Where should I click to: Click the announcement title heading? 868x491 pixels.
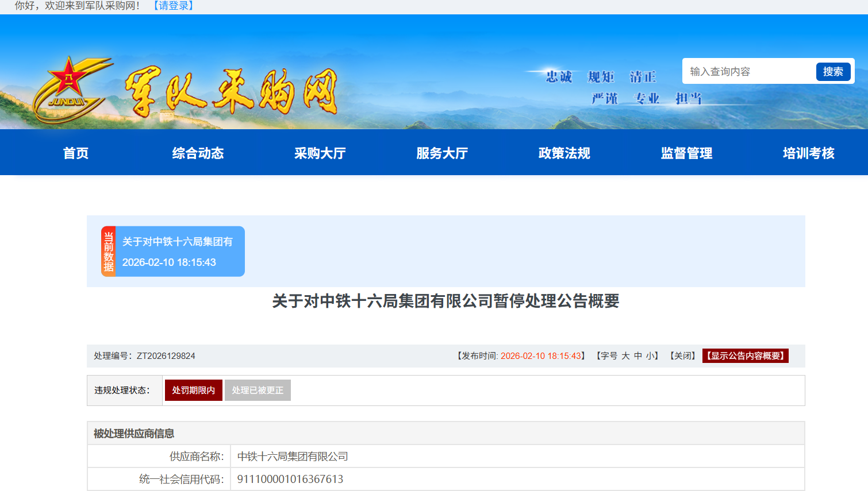(446, 301)
